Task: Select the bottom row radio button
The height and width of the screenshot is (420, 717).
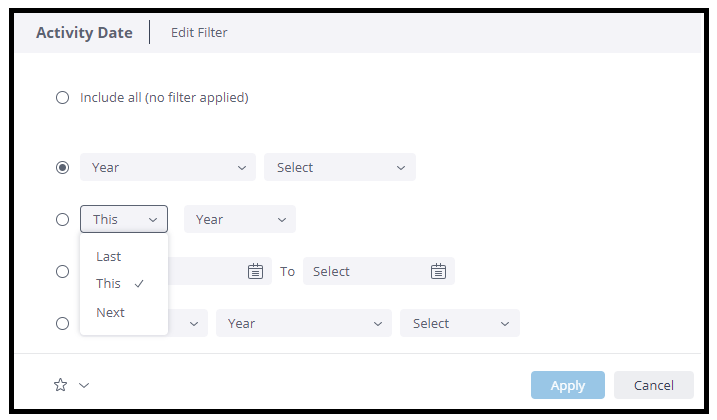Action: (x=63, y=323)
